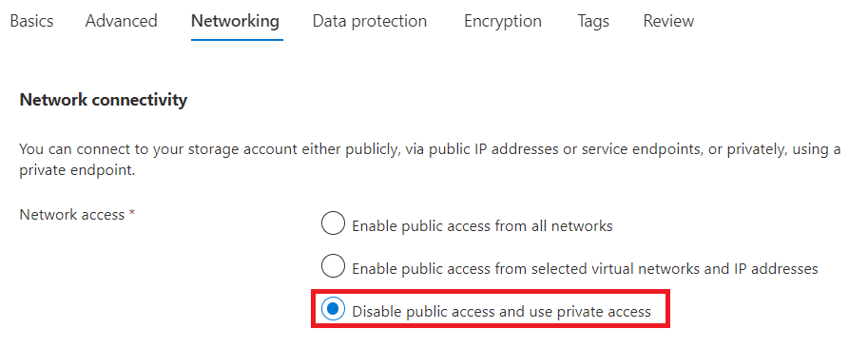This screenshot has height=348, width=868.
Task: Click the red required asterisk next to Network access
Action: point(132,212)
